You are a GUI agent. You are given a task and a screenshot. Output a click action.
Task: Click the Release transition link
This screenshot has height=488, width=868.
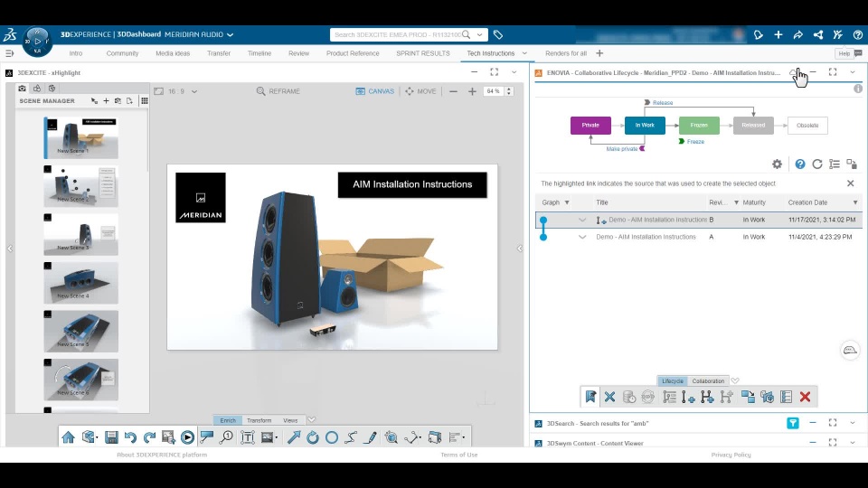point(663,103)
